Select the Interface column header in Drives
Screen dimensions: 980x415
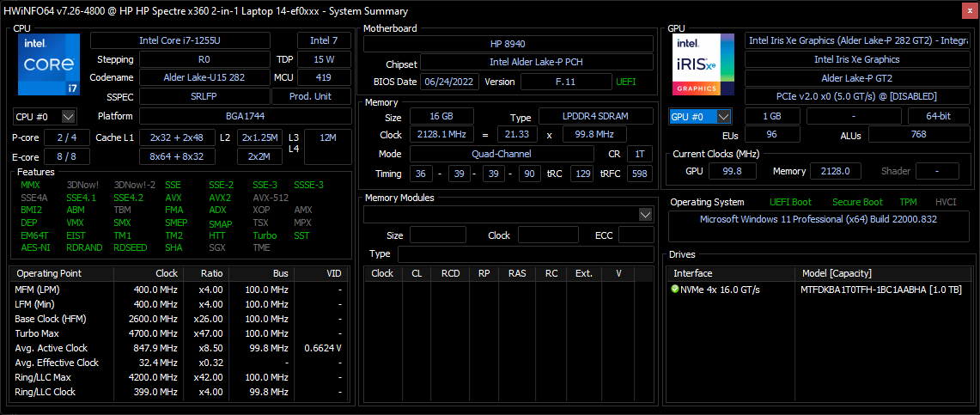(731, 274)
